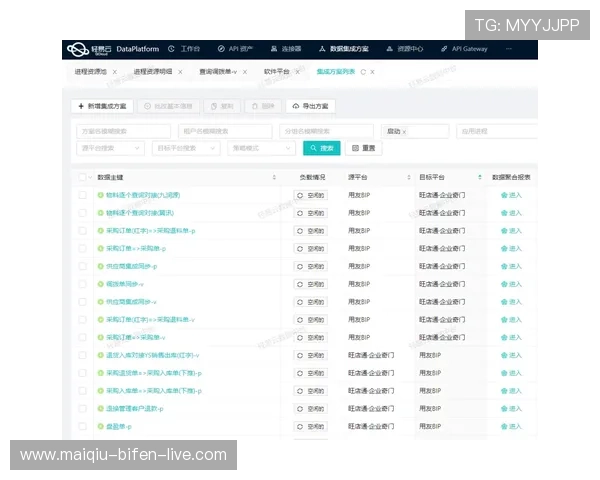Open the API Gateway navigation item

click(464, 49)
